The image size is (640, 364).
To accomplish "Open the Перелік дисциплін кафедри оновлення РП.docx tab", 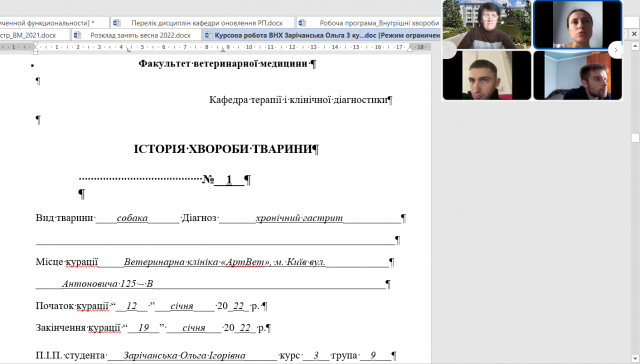I will coord(203,23).
